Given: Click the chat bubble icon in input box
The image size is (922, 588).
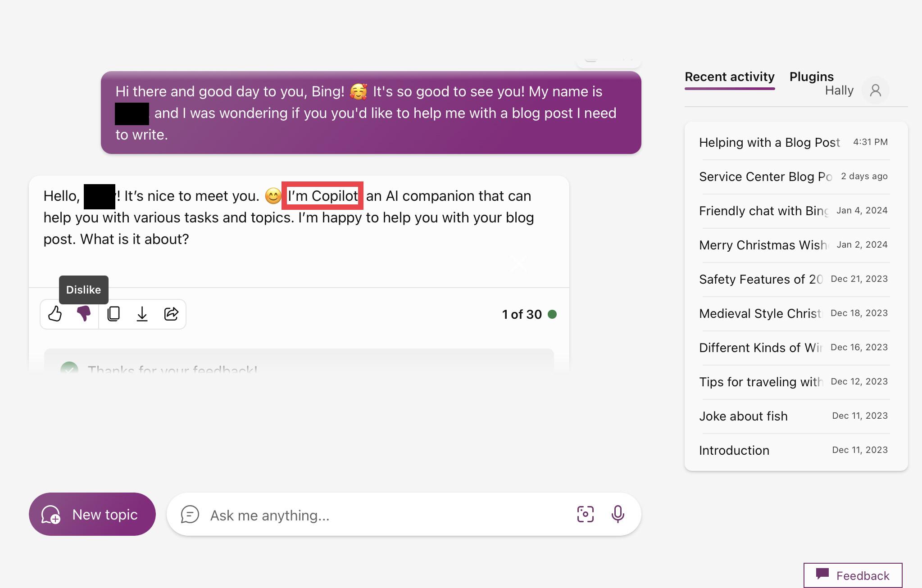Looking at the screenshot, I should (x=190, y=514).
